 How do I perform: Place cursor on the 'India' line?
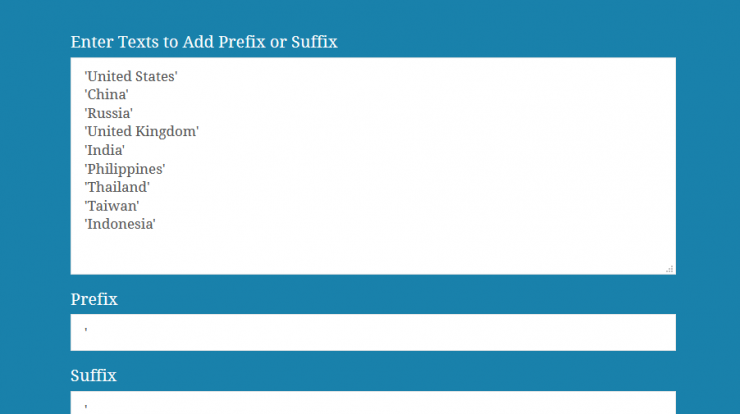point(104,150)
